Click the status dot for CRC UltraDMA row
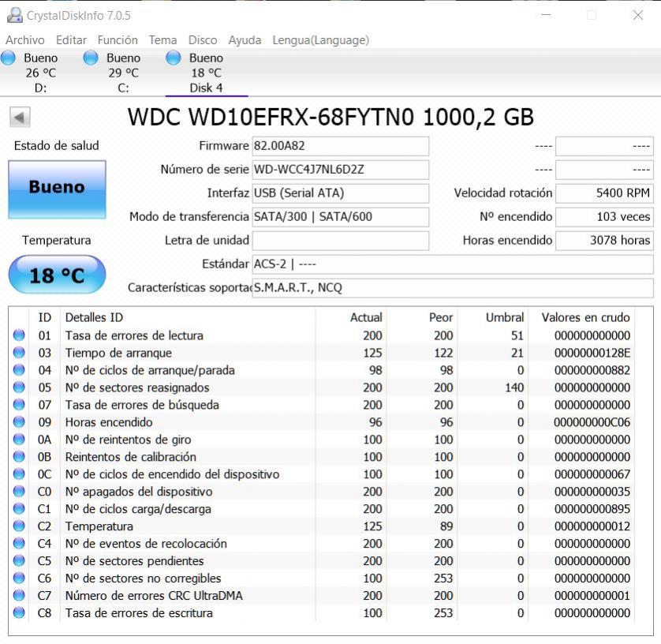The width and height of the screenshot is (661, 644). coord(19,595)
